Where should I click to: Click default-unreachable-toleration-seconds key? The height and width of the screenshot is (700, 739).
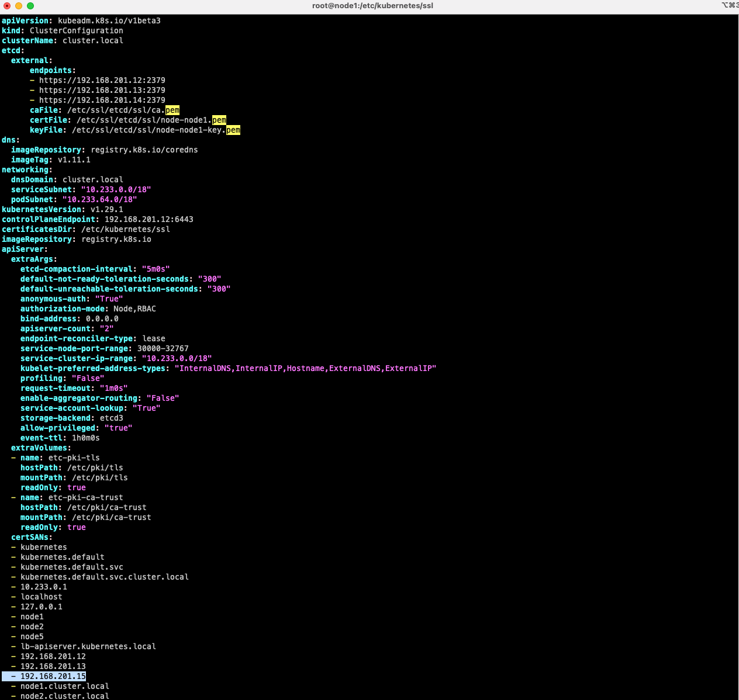109,289
